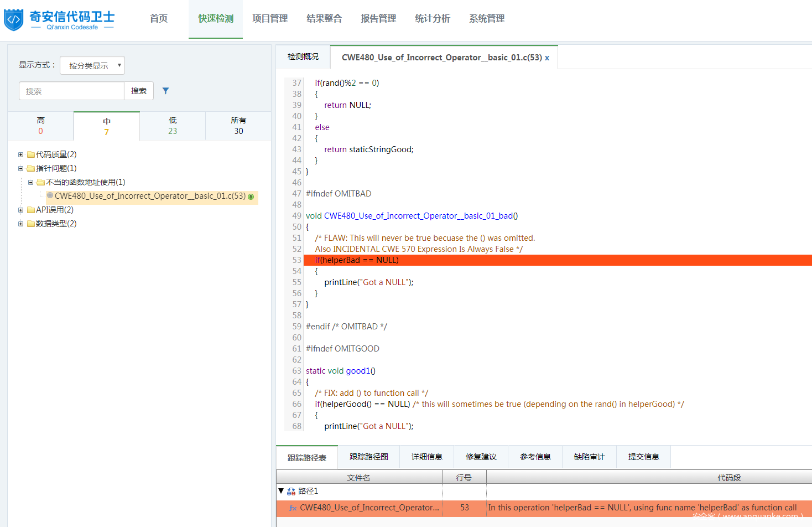The image size is (812, 527).
Task: Click the 'helperBad' as function call message
Action: coord(642,508)
